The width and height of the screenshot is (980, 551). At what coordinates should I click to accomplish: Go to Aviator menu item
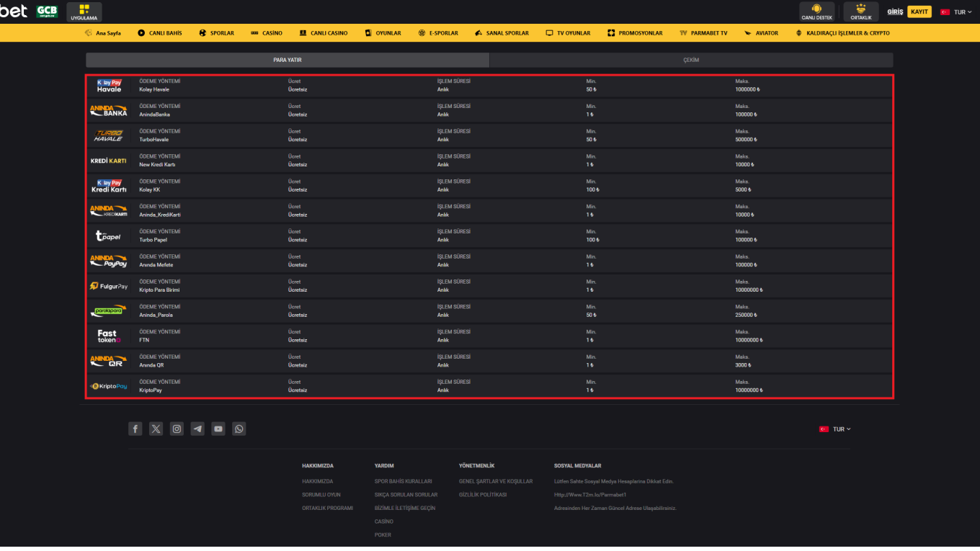(x=762, y=33)
